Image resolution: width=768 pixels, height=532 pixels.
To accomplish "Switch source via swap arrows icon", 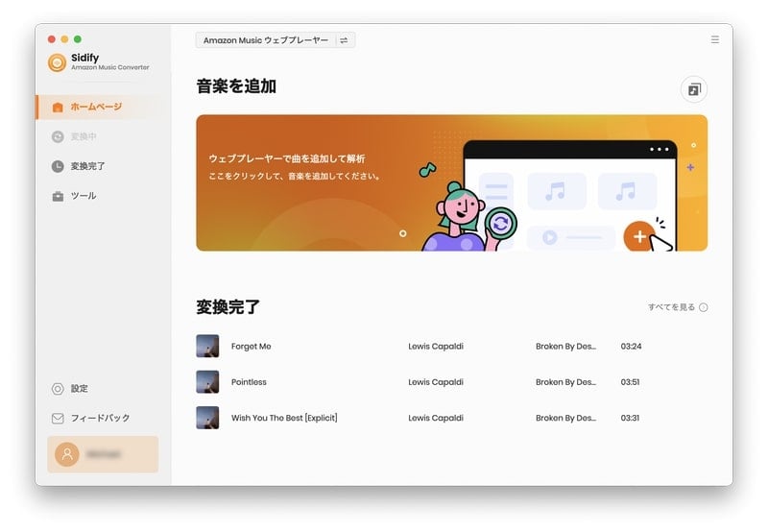I will 344,40.
